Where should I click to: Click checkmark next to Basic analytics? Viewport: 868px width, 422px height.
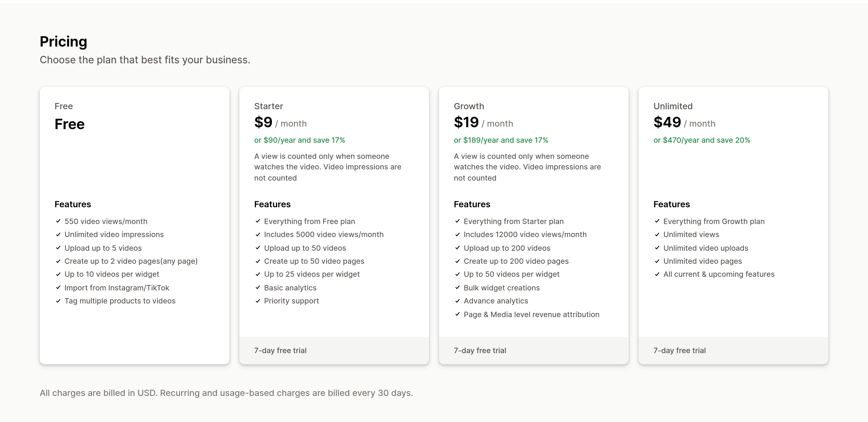tap(258, 287)
